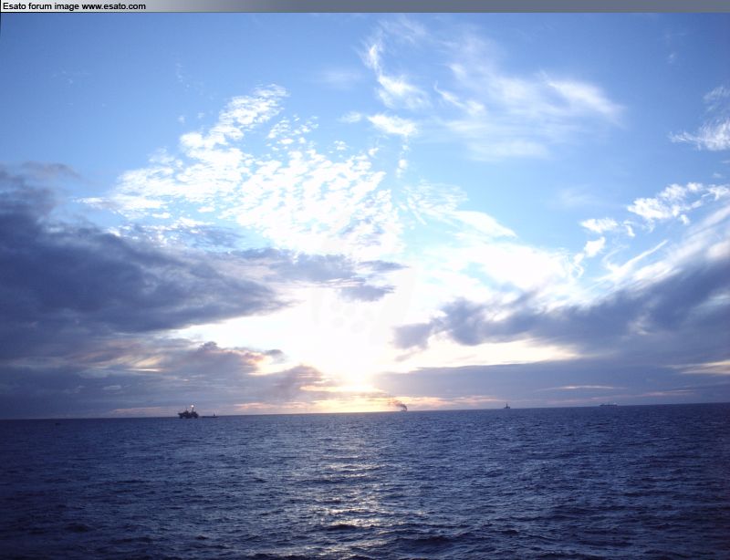Click the far-right ship on the horizon
The height and width of the screenshot is (560, 730).
(608, 404)
